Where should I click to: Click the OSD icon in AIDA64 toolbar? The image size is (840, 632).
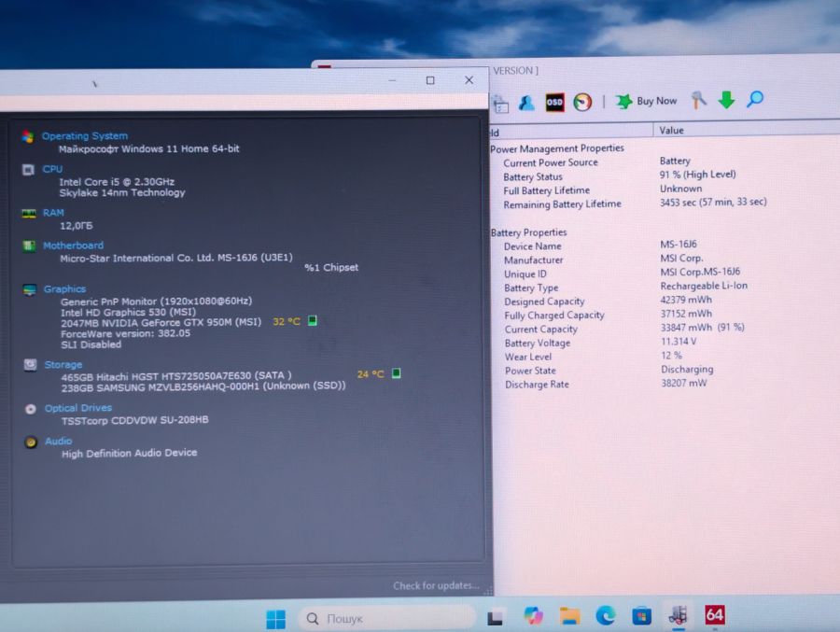click(x=554, y=102)
